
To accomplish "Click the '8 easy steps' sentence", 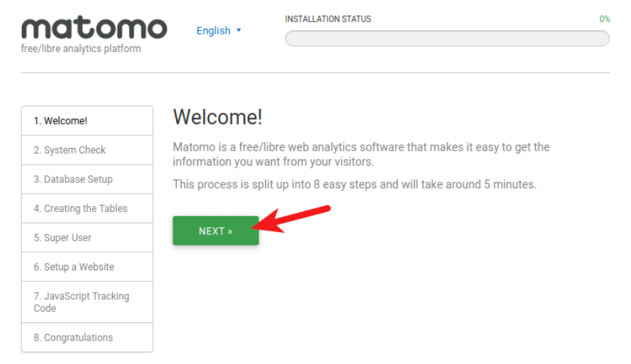I will click(354, 184).
